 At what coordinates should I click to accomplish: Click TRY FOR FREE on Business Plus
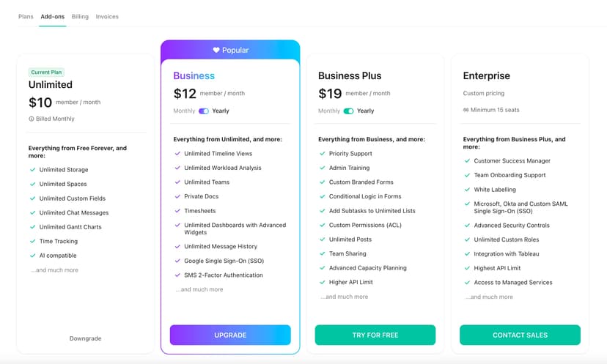coord(375,335)
